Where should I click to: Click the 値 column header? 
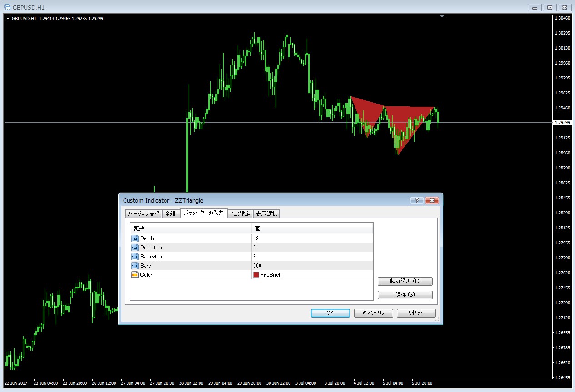[x=312, y=228]
